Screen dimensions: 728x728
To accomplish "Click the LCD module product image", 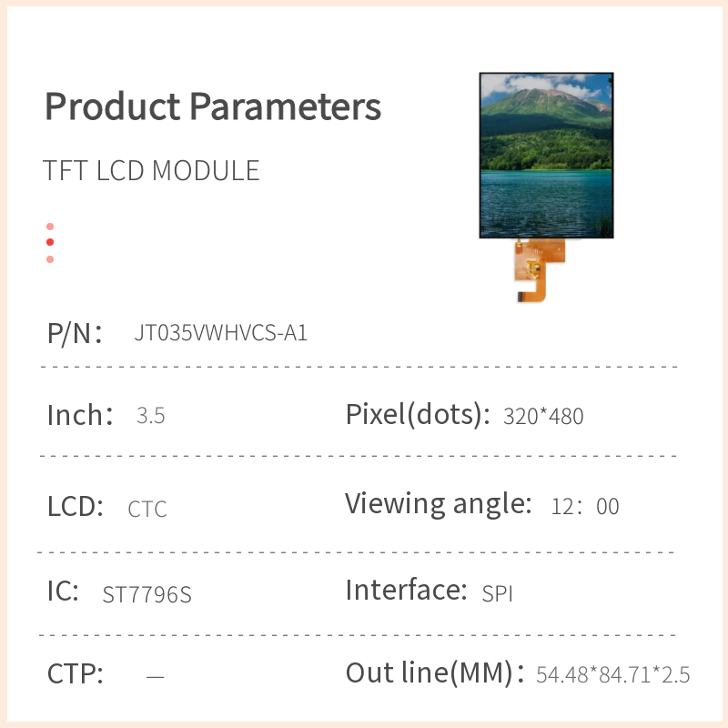I will click(546, 155).
